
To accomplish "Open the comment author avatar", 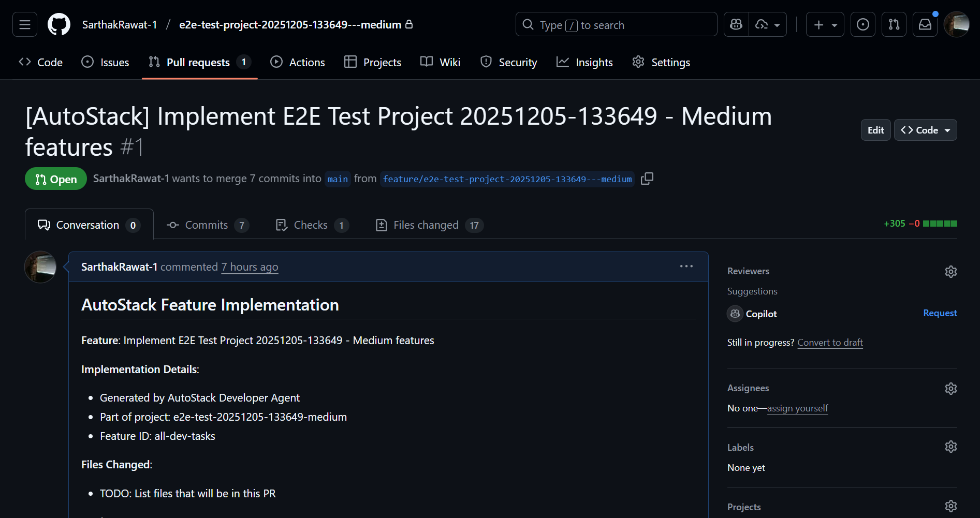I will 40,267.
